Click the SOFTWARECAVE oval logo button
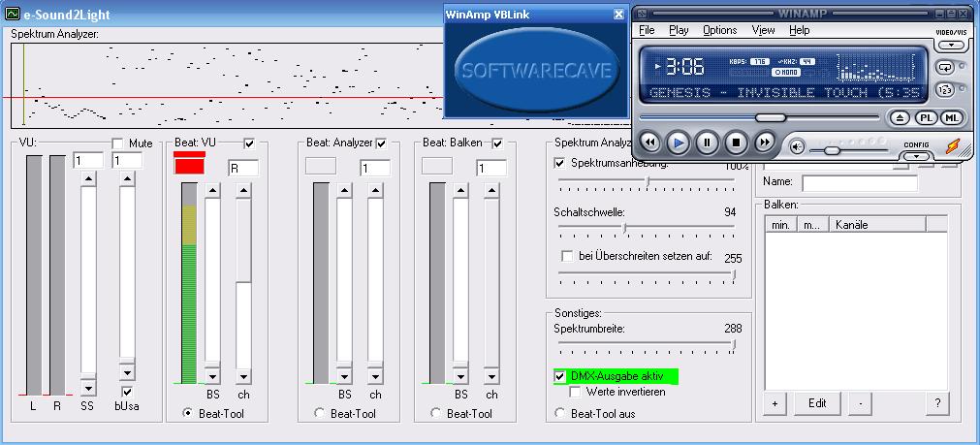 click(535, 72)
